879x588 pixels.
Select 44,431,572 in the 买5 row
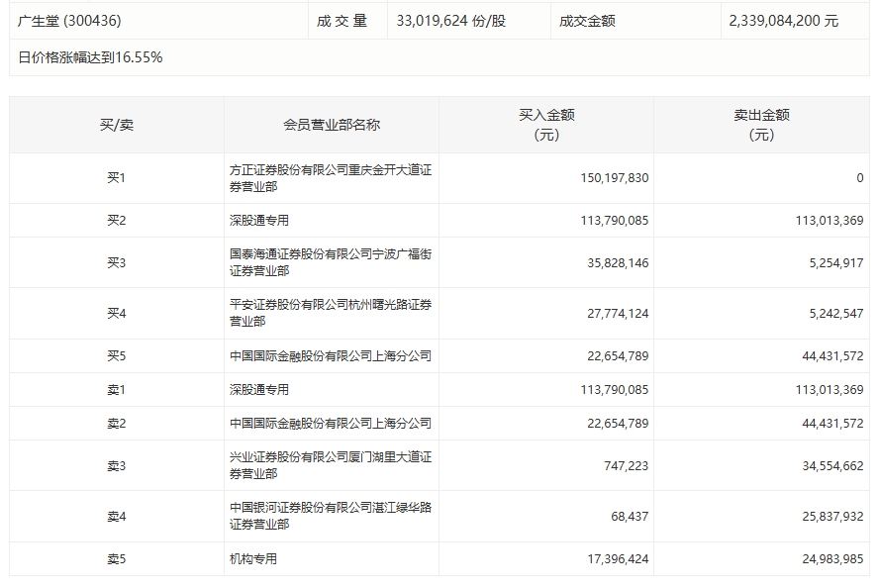point(833,356)
